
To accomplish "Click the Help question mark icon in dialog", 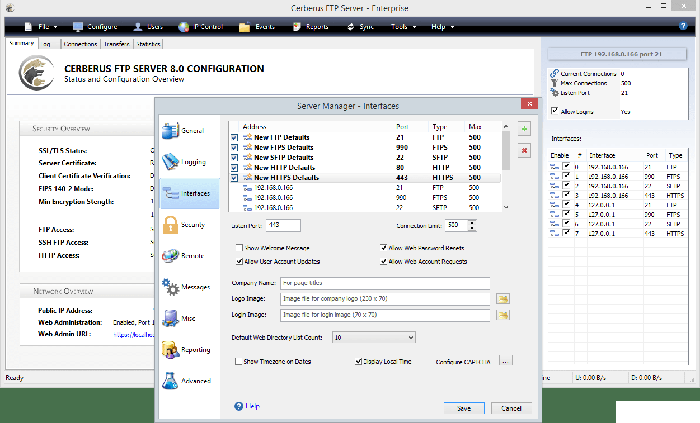I will (238, 406).
